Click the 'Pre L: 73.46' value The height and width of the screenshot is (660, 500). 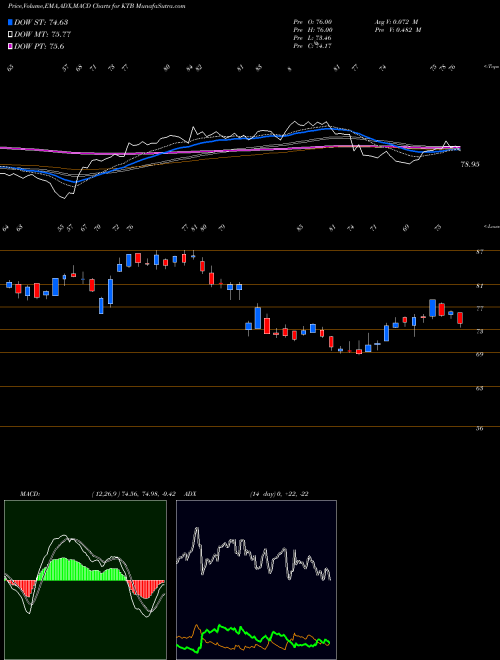pyautogui.click(x=313, y=38)
